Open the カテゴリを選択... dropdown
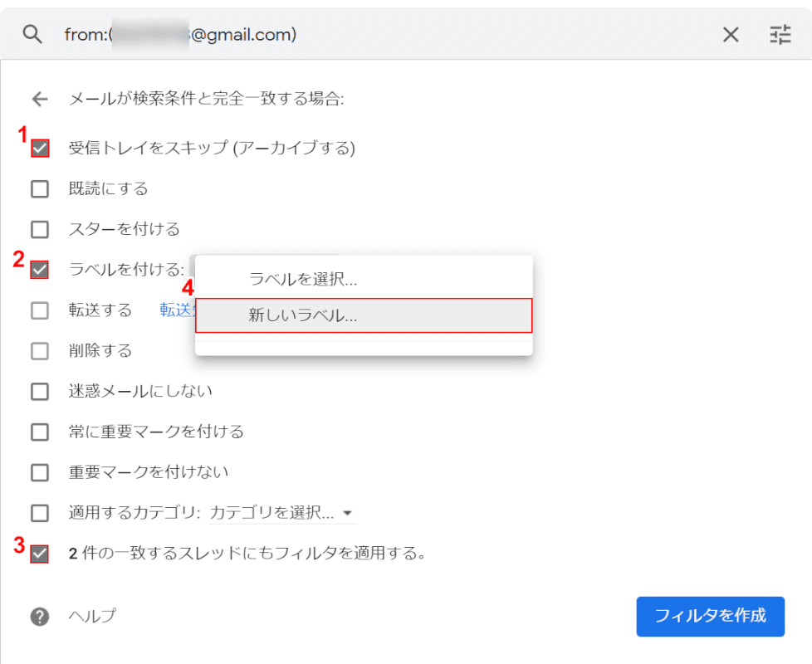 pos(283,513)
